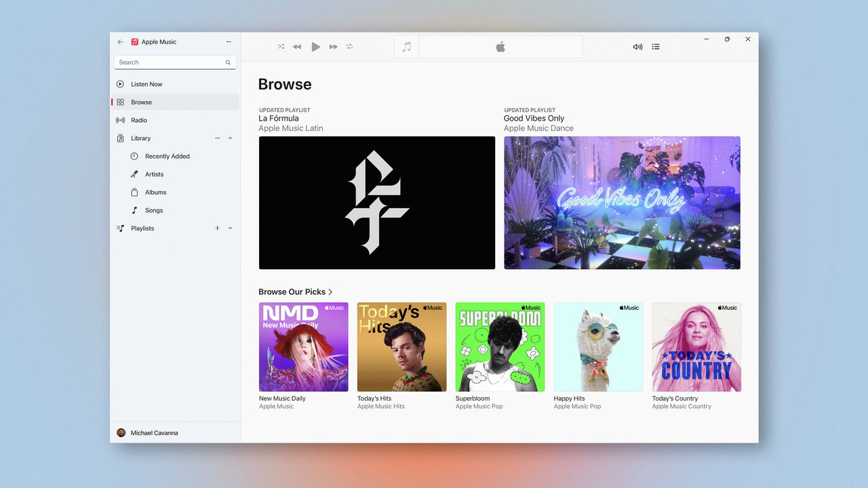Toggle shuffle playback mode
Image resolution: width=868 pixels, height=488 pixels.
pos(281,47)
